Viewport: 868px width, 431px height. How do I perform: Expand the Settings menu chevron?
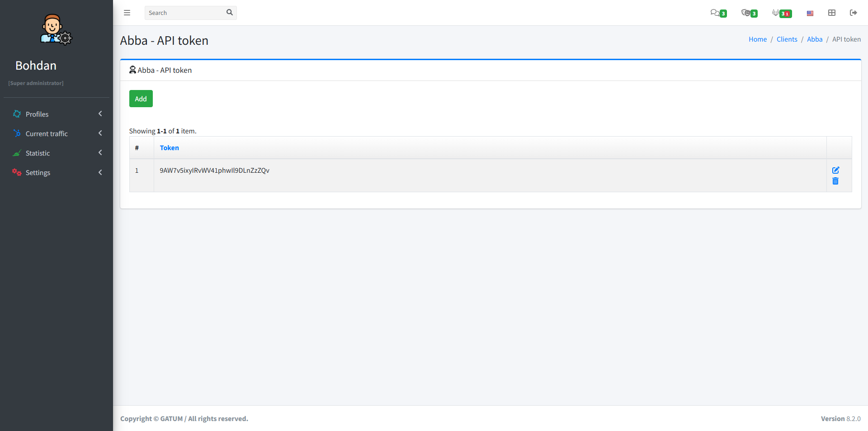pyautogui.click(x=100, y=172)
